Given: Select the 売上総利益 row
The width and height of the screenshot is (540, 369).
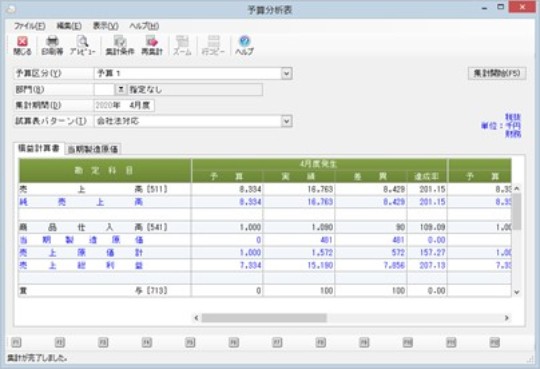Looking at the screenshot, I should click(264, 265).
